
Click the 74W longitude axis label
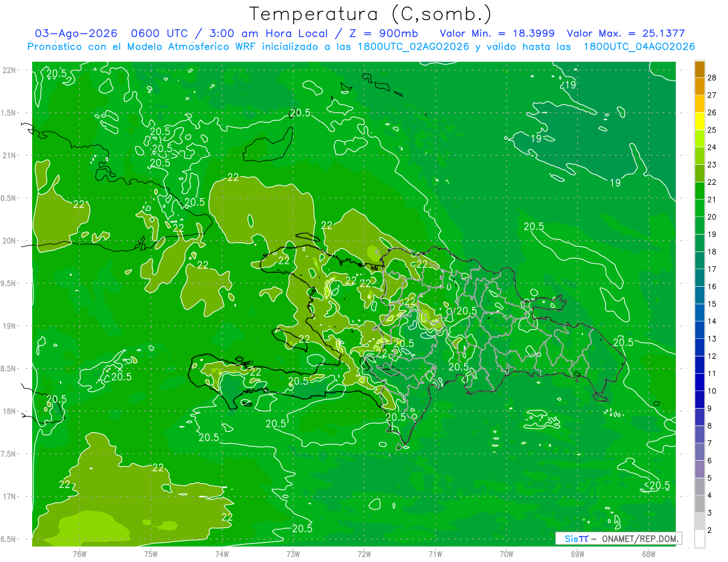pyautogui.click(x=222, y=554)
